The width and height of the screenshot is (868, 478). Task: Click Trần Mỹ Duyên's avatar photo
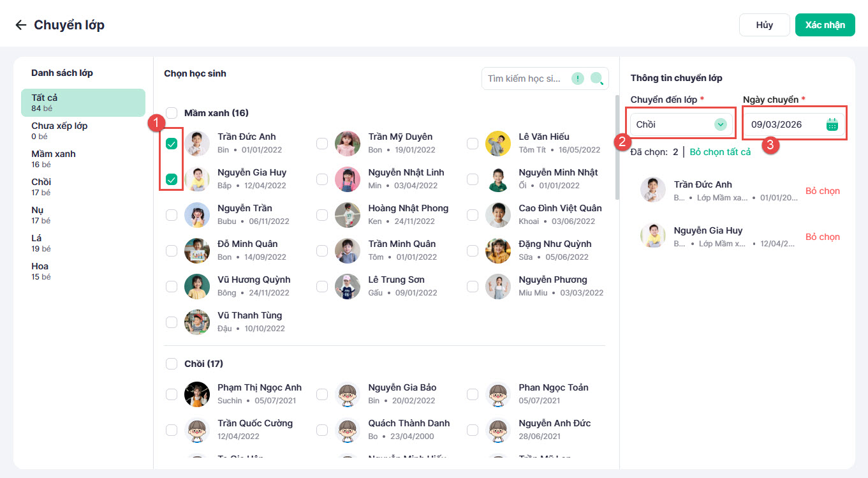click(x=348, y=144)
